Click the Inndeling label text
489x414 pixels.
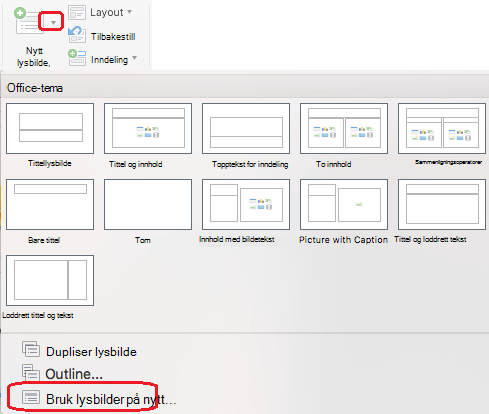click(x=109, y=60)
